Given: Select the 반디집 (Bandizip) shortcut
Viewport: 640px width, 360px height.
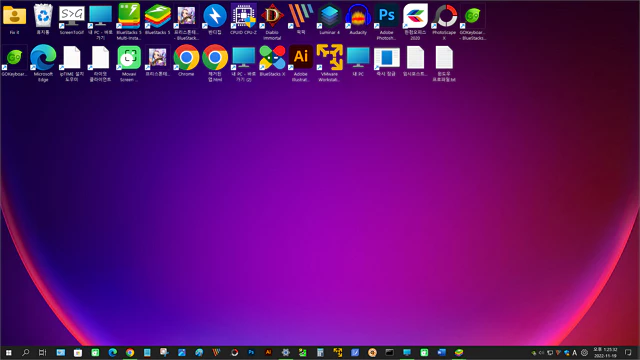Looking at the screenshot, I should 215,19.
